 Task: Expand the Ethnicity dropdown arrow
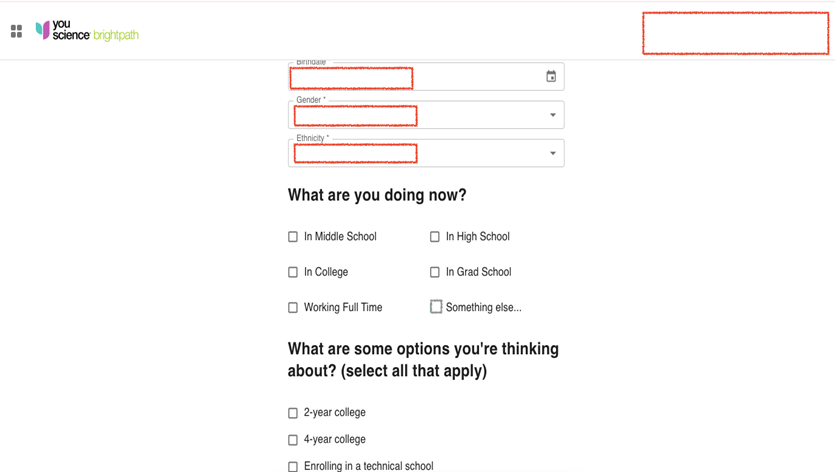[553, 153]
